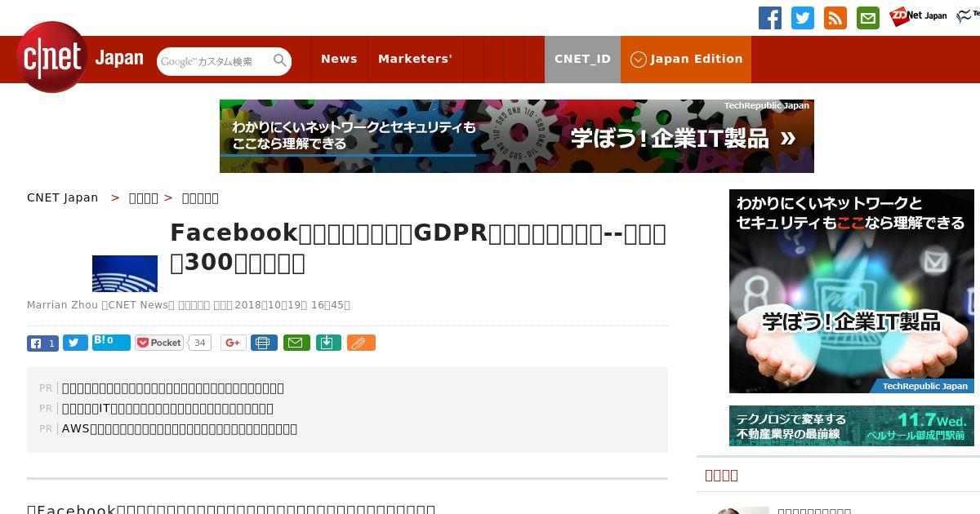
Task: Share article on Google+
Action: pyautogui.click(x=233, y=343)
